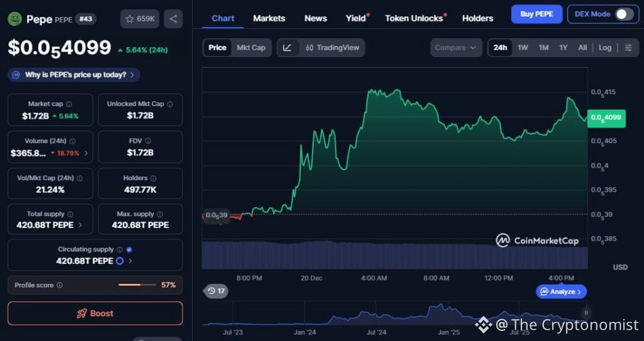The height and width of the screenshot is (341, 644).
Task: Click the Analyze button
Action: coord(561,292)
